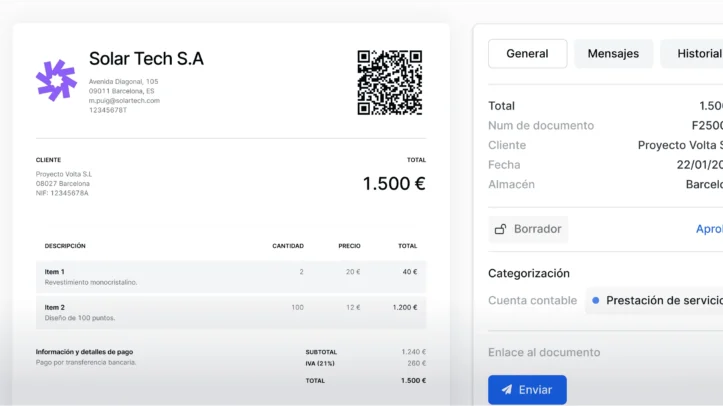Click the Fecha date value
The image size is (723, 406).
pos(699,165)
